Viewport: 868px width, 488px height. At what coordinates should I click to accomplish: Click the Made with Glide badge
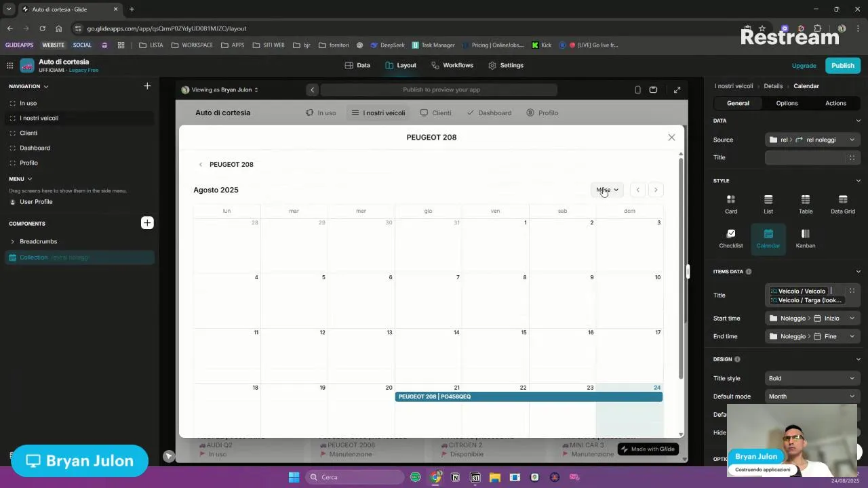click(x=648, y=449)
